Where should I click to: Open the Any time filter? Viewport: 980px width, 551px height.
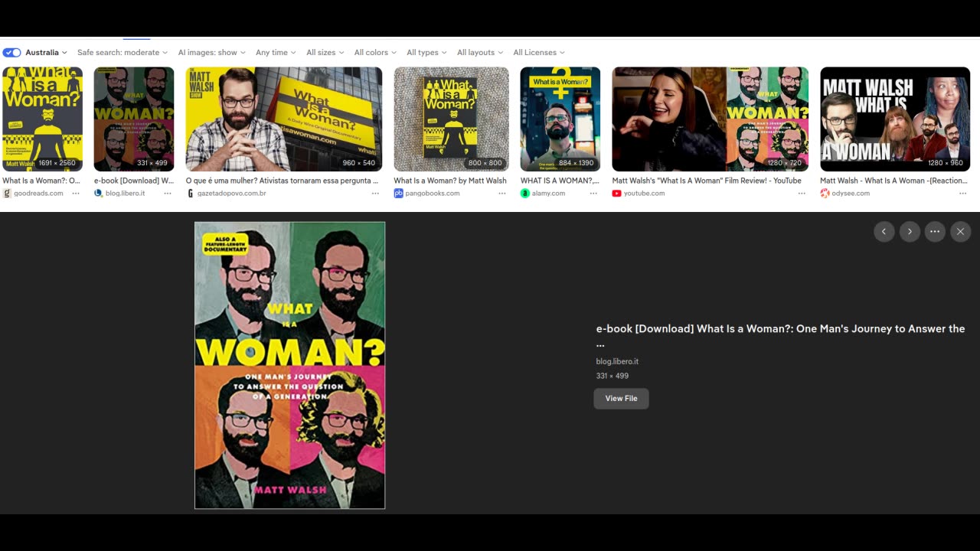(x=276, y=53)
